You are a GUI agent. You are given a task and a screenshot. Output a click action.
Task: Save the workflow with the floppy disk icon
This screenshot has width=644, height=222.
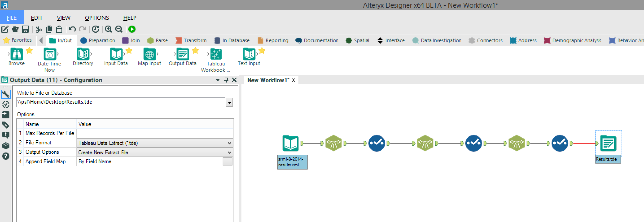pos(26,29)
